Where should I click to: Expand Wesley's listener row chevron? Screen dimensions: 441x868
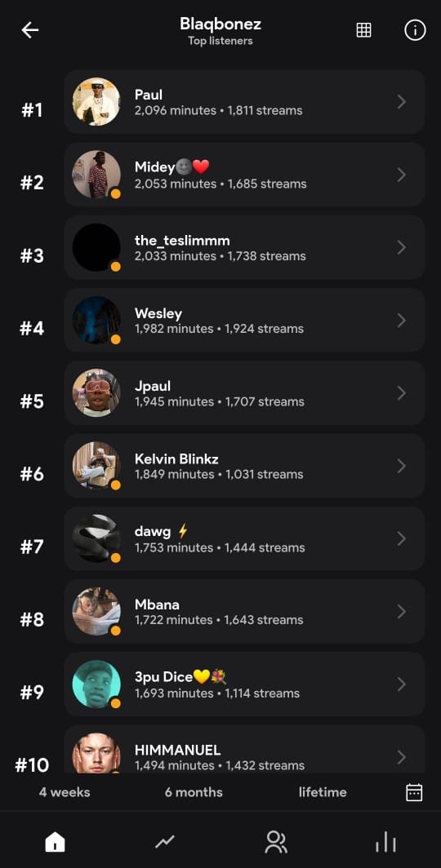coord(402,321)
